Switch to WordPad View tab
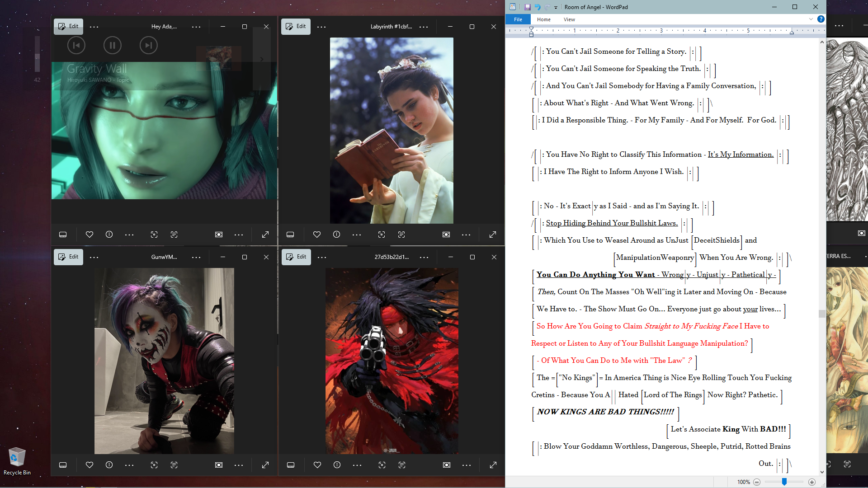Image resolution: width=868 pixels, height=488 pixels. point(569,19)
